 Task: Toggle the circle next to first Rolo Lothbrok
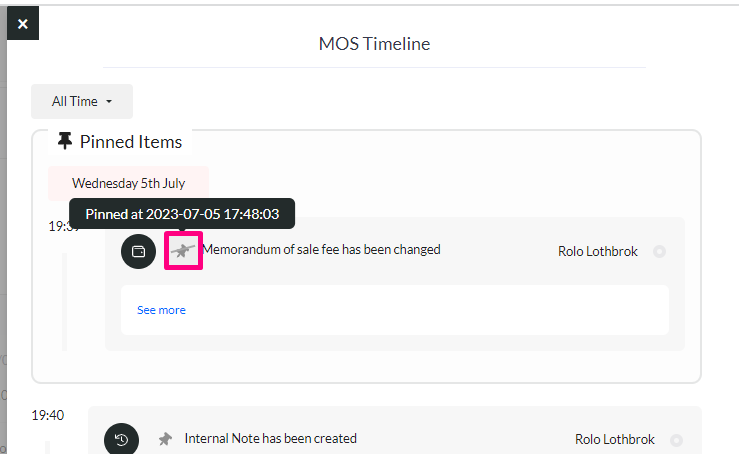(659, 251)
